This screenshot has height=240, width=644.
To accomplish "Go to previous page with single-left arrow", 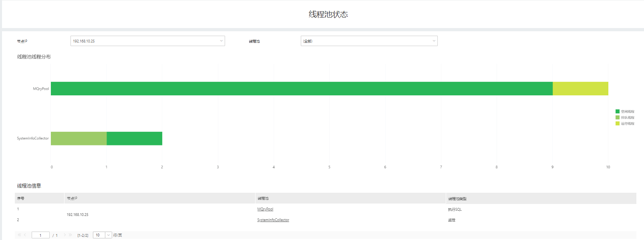I will pyautogui.click(x=25, y=235).
